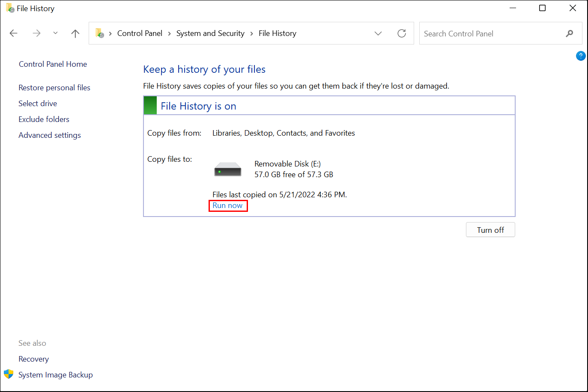Expand the breadcrumb separator after Control Panel

pos(169,33)
